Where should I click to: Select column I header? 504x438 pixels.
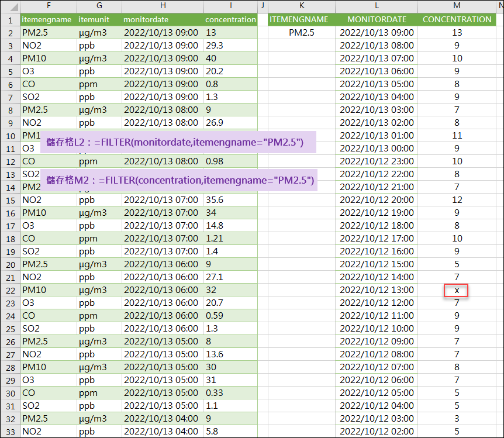(x=231, y=5)
